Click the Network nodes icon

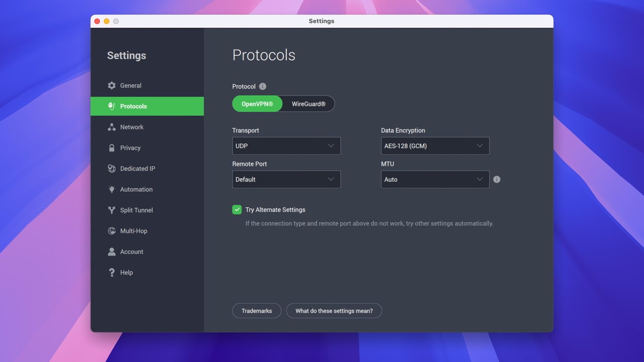click(x=111, y=127)
